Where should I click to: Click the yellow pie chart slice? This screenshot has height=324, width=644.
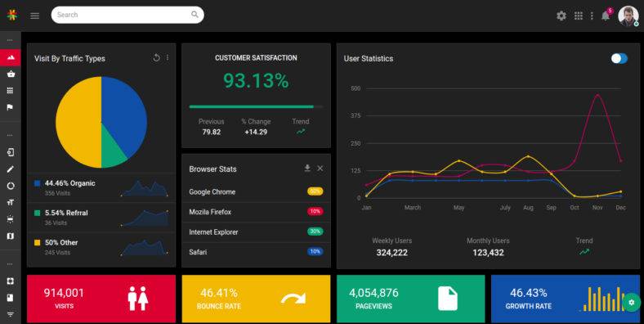78,122
